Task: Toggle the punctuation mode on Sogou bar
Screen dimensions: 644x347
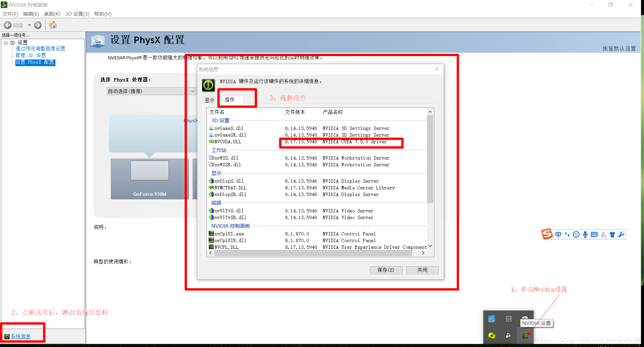Action: click(x=567, y=234)
